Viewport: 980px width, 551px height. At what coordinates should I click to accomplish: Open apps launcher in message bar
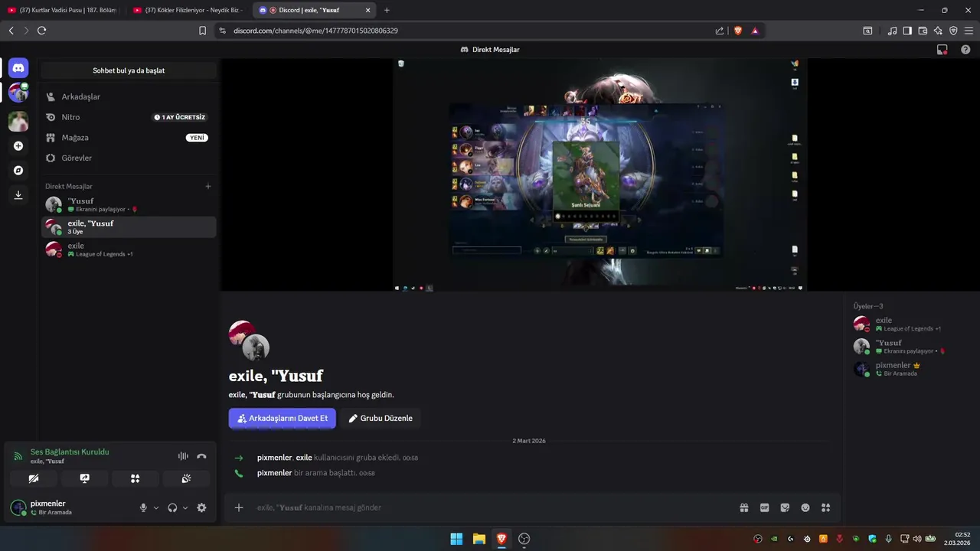tap(825, 507)
